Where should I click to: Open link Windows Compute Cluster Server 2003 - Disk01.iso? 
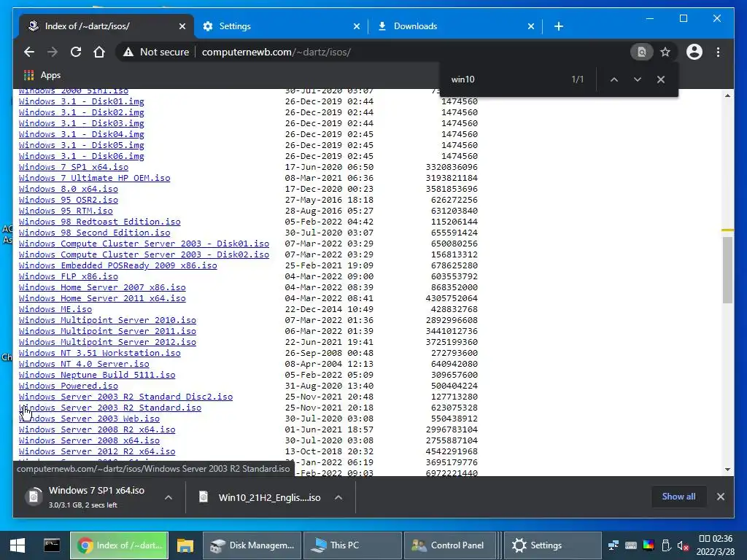144,244
